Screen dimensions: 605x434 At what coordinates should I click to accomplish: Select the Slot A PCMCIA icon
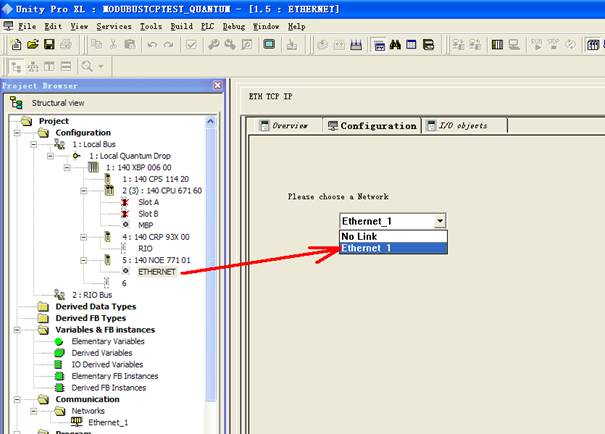(125, 201)
